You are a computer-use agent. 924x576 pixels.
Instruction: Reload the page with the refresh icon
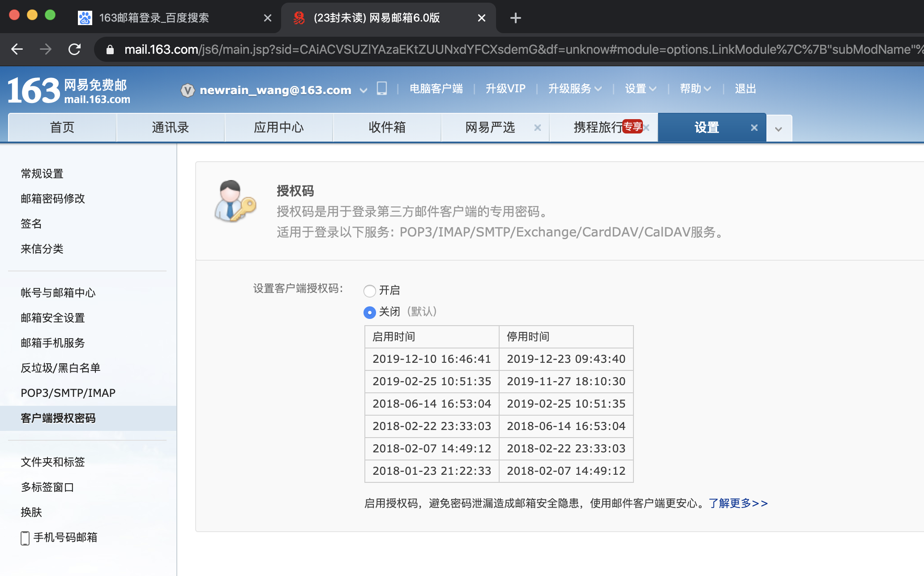point(74,49)
